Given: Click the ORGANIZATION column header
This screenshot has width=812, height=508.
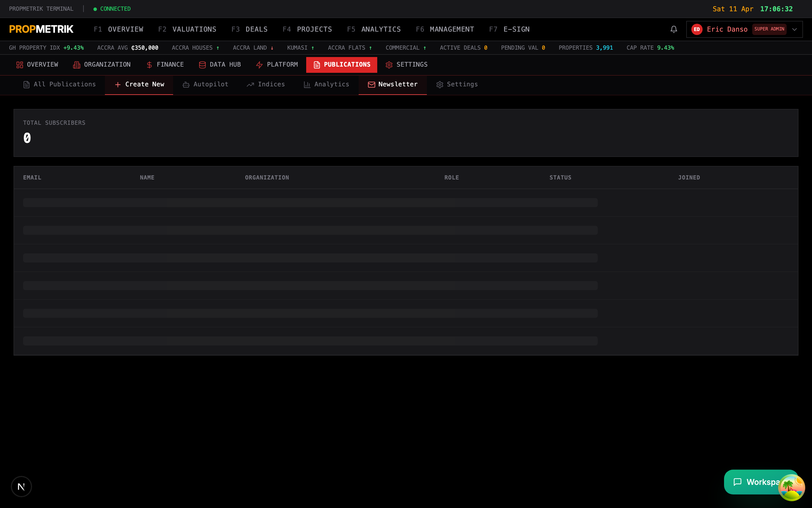Looking at the screenshot, I should click(267, 178).
